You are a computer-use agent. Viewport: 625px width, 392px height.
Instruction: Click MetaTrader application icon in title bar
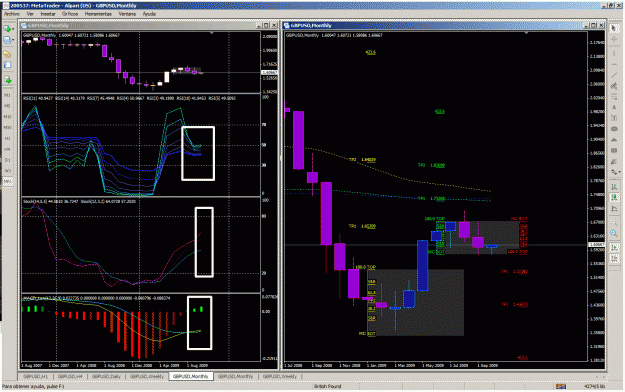coord(6,6)
